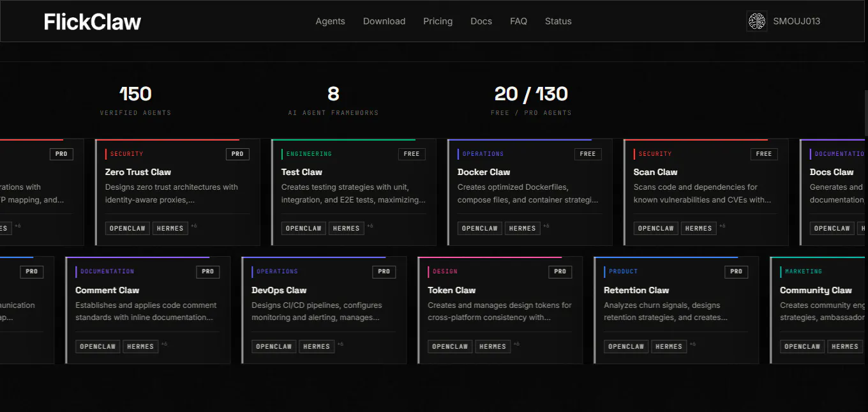The width and height of the screenshot is (868, 412).
Task: Click the 8 AI Agent Frameworks stat
Action: [333, 100]
